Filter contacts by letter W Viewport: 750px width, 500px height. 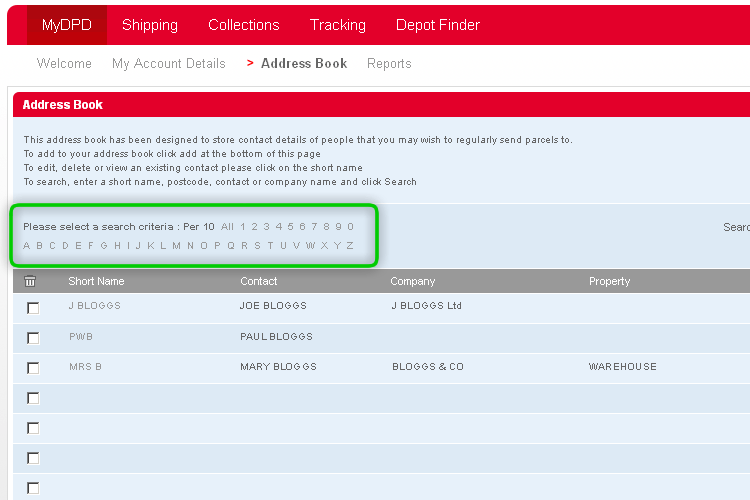[310, 246]
